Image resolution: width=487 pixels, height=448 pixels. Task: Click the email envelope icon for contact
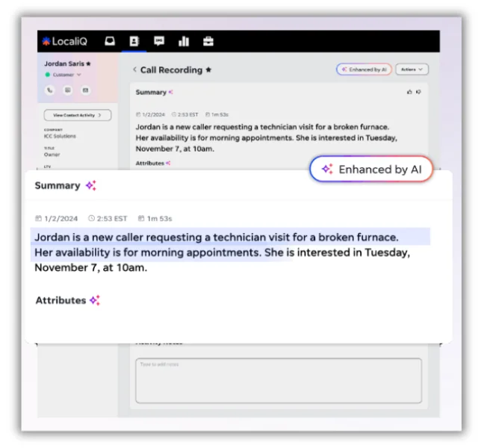click(85, 90)
